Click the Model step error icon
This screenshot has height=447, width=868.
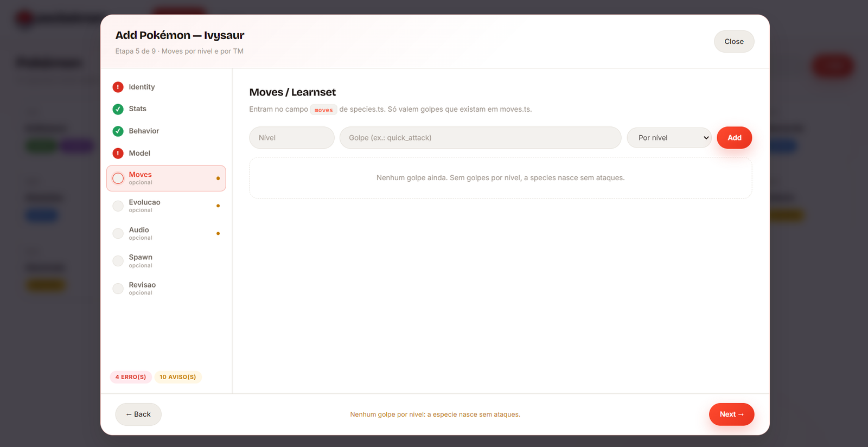118,154
